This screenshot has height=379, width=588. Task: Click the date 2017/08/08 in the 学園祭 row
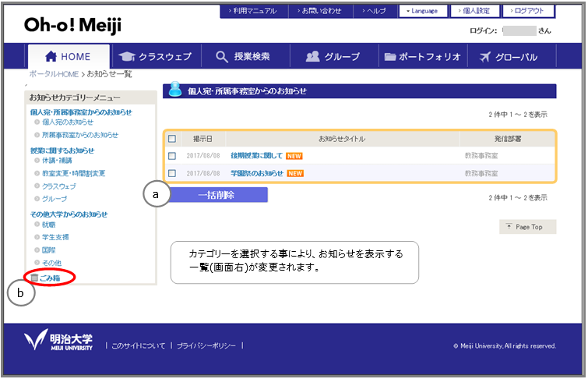click(x=203, y=173)
